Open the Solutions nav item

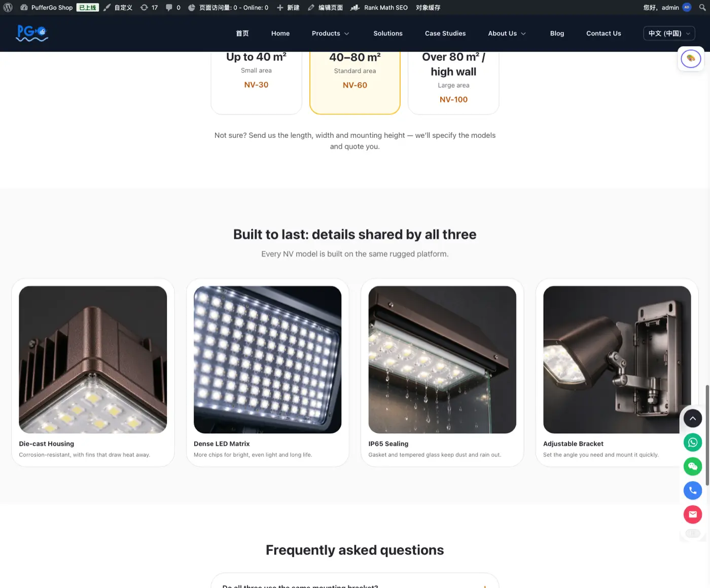(x=388, y=33)
